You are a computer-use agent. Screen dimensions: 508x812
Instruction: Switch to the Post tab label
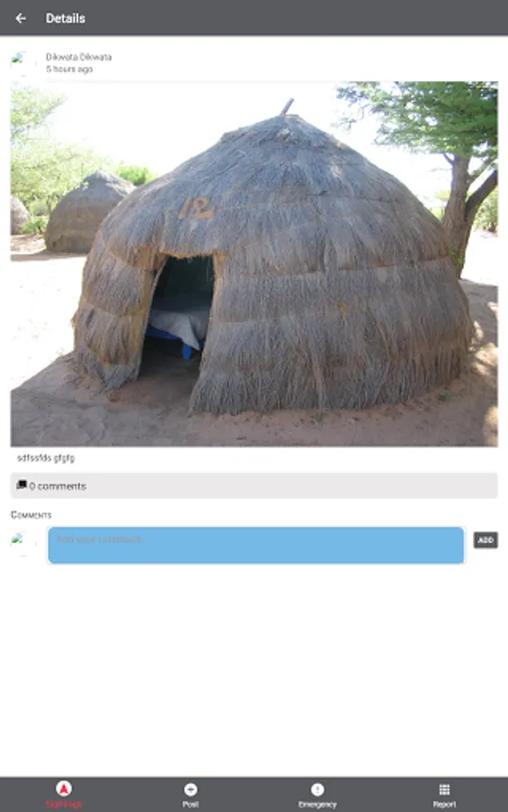click(190, 804)
